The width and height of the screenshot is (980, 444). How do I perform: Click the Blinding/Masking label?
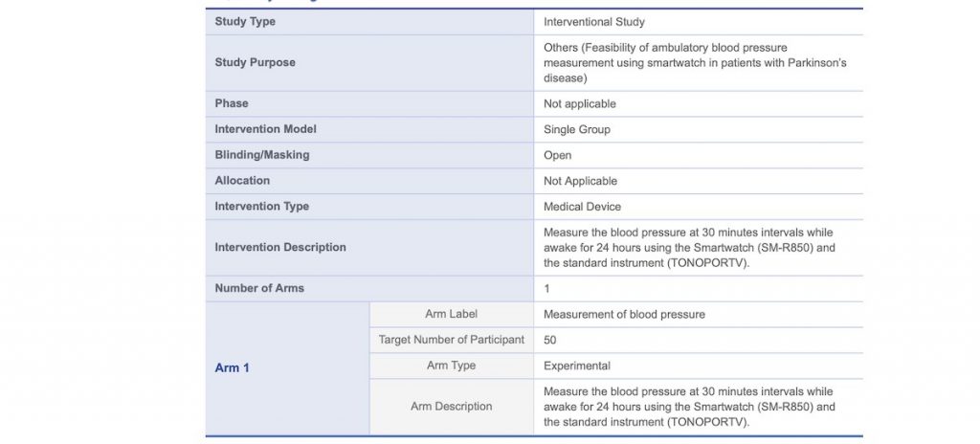(261, 155)
